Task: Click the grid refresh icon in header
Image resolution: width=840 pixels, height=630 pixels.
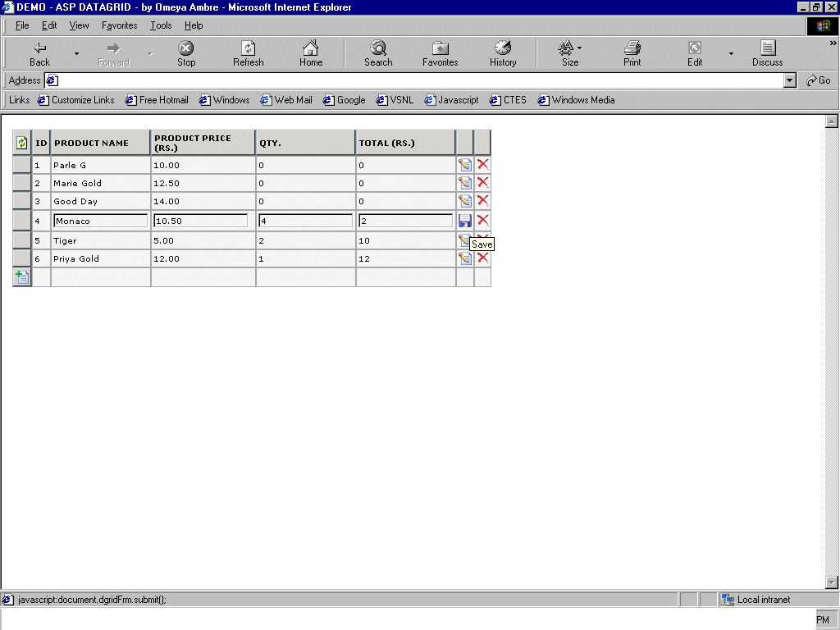Action: [x=22, y=143]
